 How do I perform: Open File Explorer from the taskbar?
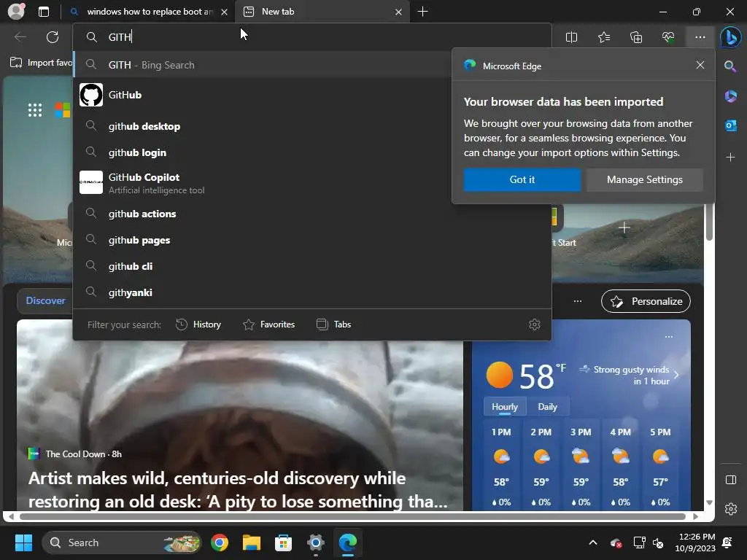(252, 542)
